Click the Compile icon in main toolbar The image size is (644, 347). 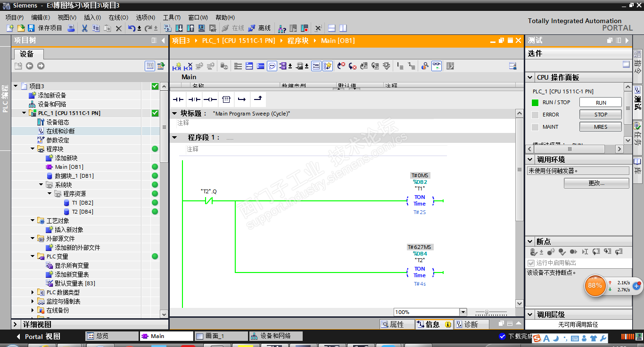point(168,28)
